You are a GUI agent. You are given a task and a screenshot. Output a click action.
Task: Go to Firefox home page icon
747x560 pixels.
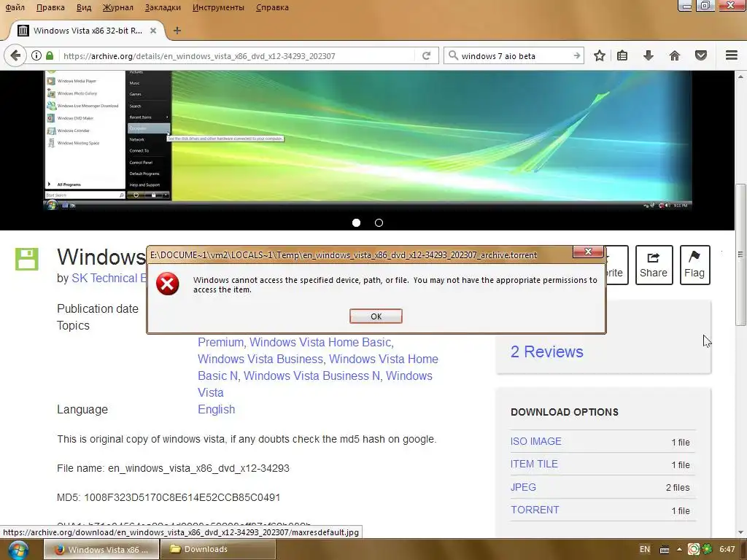pos(675,55)
